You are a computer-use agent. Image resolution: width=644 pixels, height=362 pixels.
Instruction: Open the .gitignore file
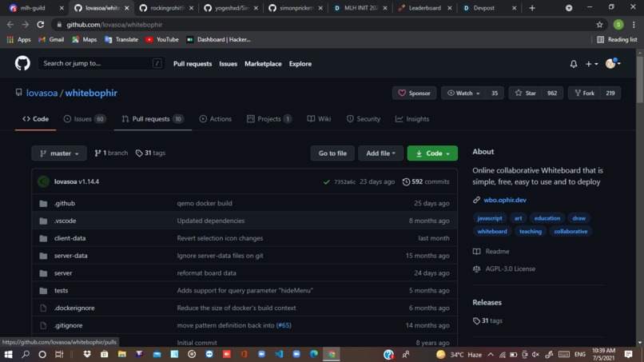[x=68, y=325]
